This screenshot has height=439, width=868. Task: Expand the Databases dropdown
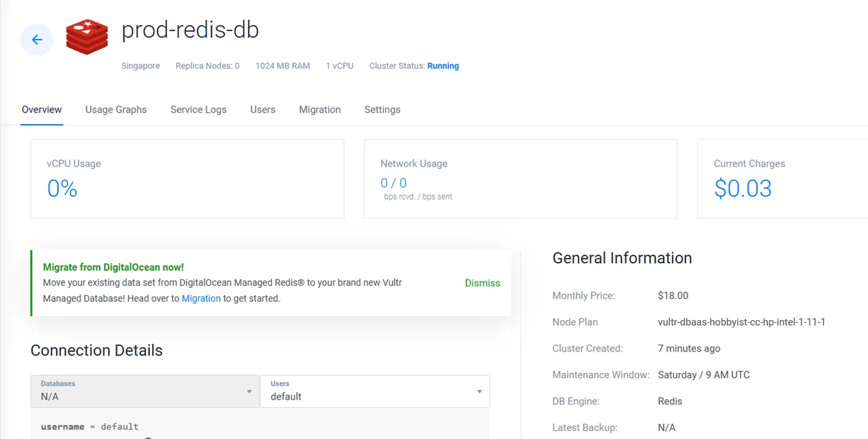click(145, 392)
